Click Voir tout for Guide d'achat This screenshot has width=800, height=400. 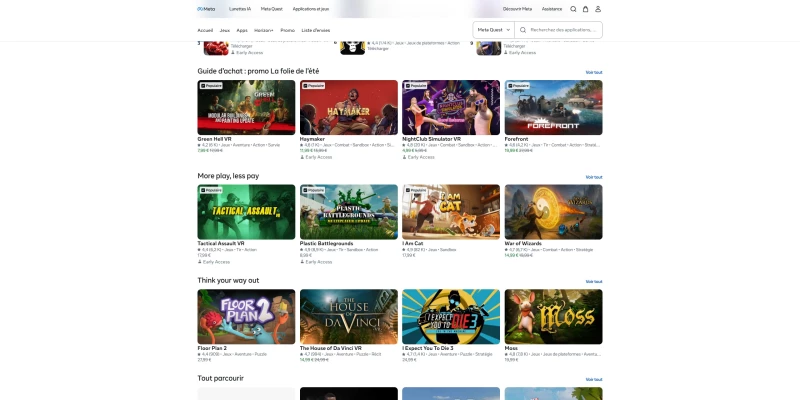(x=594, y=72)
